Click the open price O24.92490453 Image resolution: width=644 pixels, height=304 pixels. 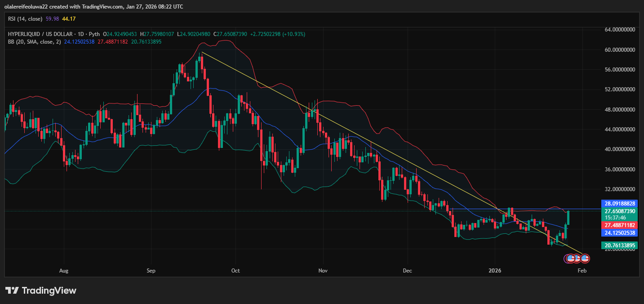pos(121,34)
